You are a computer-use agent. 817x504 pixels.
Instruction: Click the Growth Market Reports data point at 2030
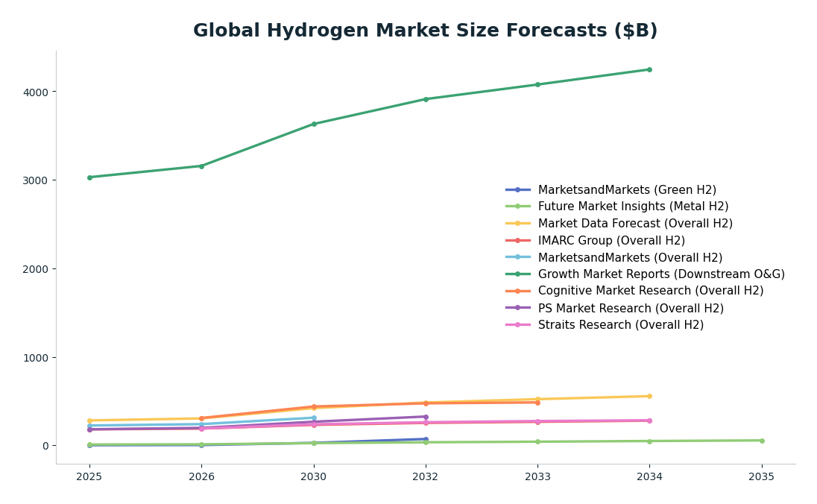pos(314,124)
